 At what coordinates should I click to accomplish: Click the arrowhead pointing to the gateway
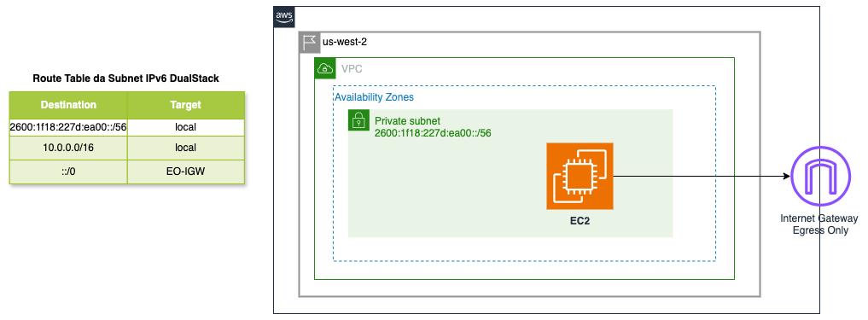787,177
